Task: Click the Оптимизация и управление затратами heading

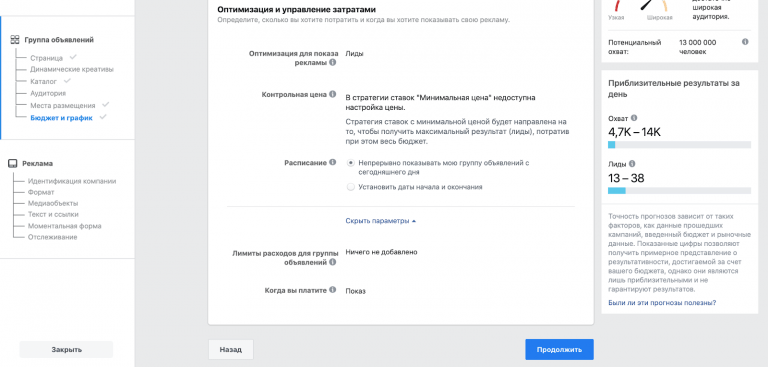Action: 297,9
